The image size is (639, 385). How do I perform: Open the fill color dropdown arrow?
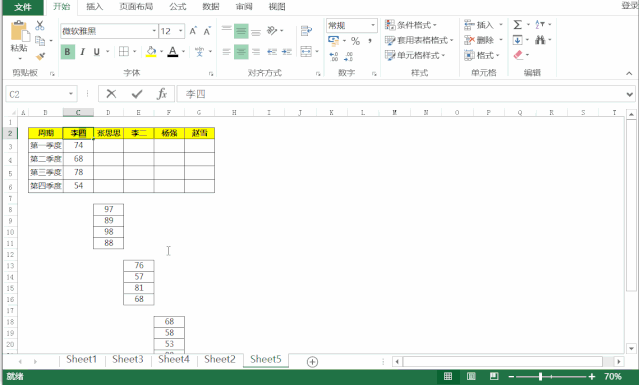point(161,52)
